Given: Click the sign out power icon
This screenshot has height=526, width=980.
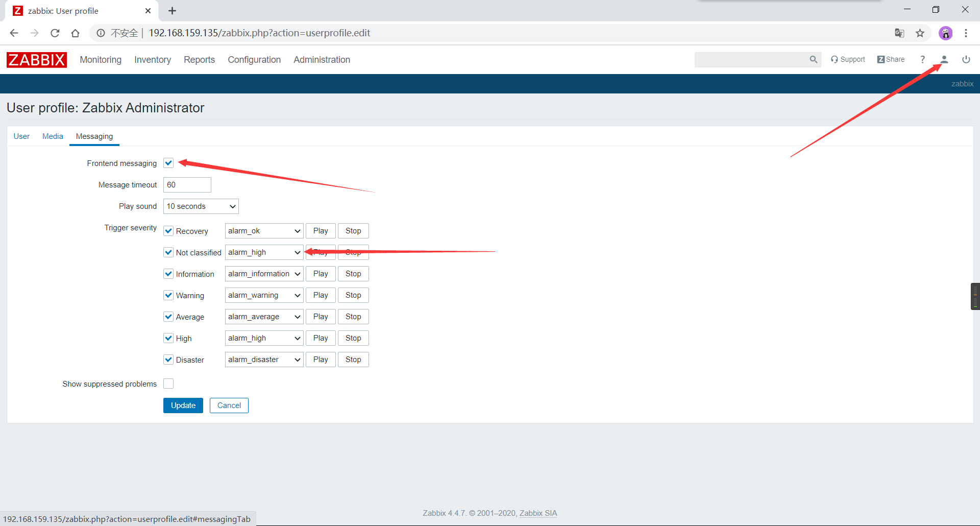Looking at the screenshot, I should (x=966, y=60).
